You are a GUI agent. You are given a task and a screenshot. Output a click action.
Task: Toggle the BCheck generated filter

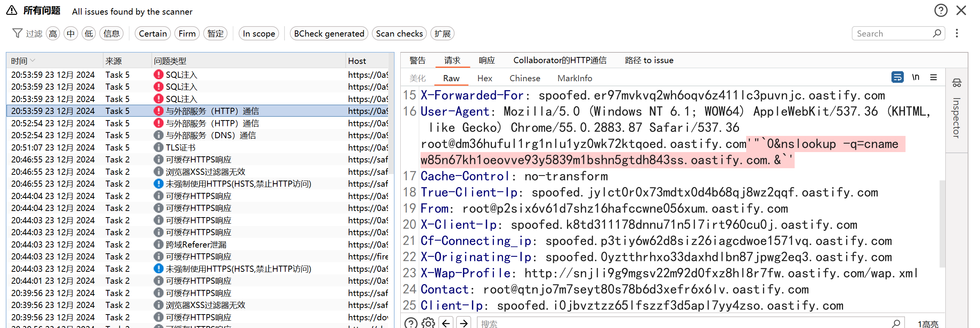coord(329,34)
